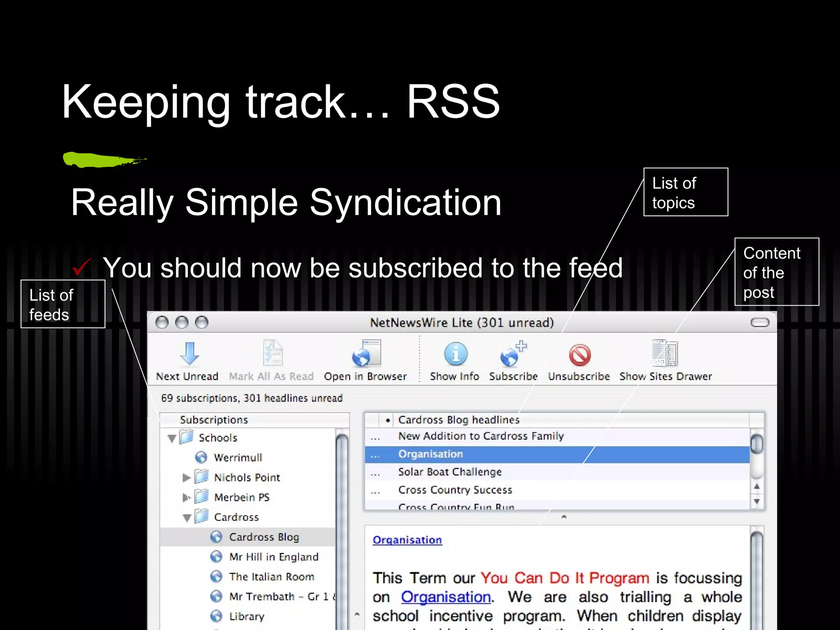The width and height of the screenshot is (840, 630).
Task: Click the headlines list scroll down arrow
Action: click(x=757, y=501)
